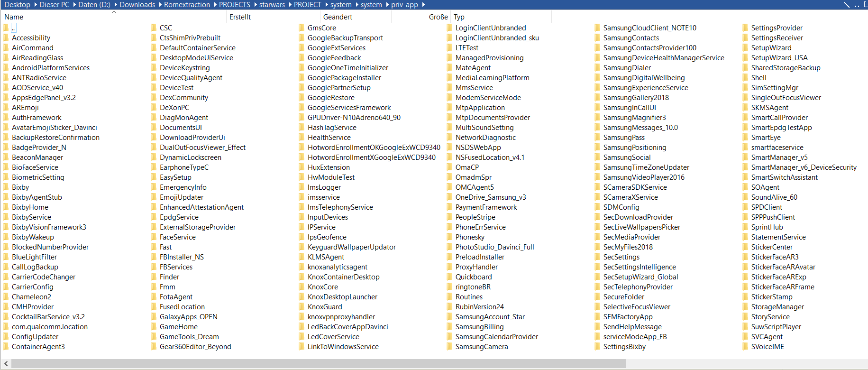Screen dimensions: 868x370
Task: Expand arrow after PROJECT in breadcrumb
Action: point(326,5)
